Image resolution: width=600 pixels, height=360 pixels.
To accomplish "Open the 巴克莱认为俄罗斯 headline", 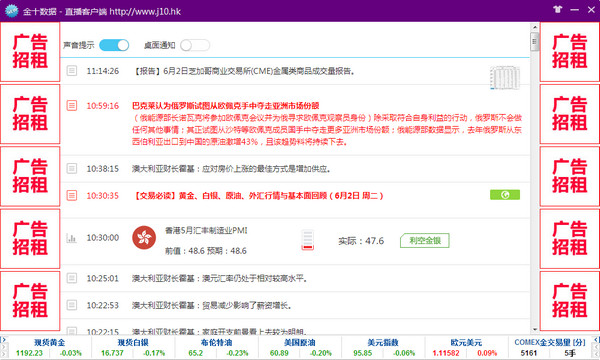I will point(226,106).
